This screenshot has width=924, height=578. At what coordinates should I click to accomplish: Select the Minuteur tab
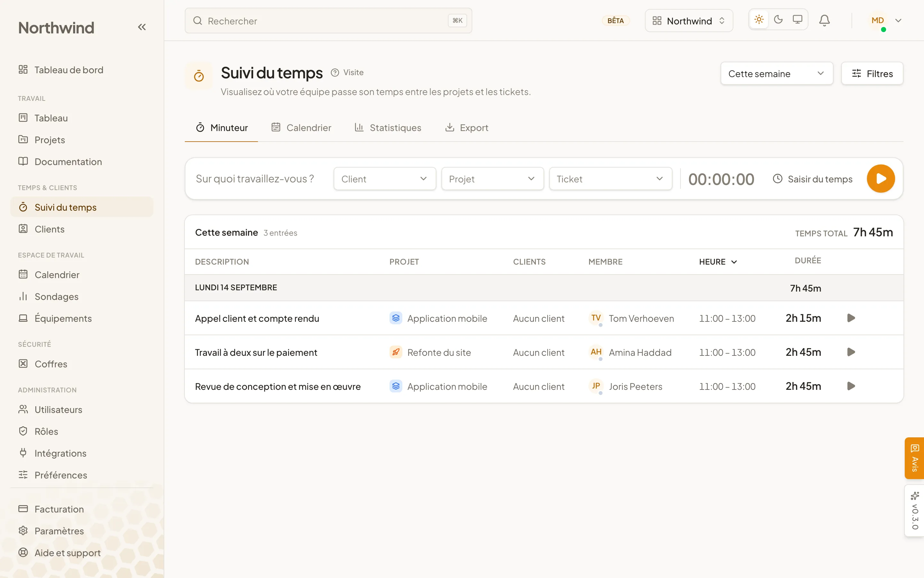[x=221, y=128]
